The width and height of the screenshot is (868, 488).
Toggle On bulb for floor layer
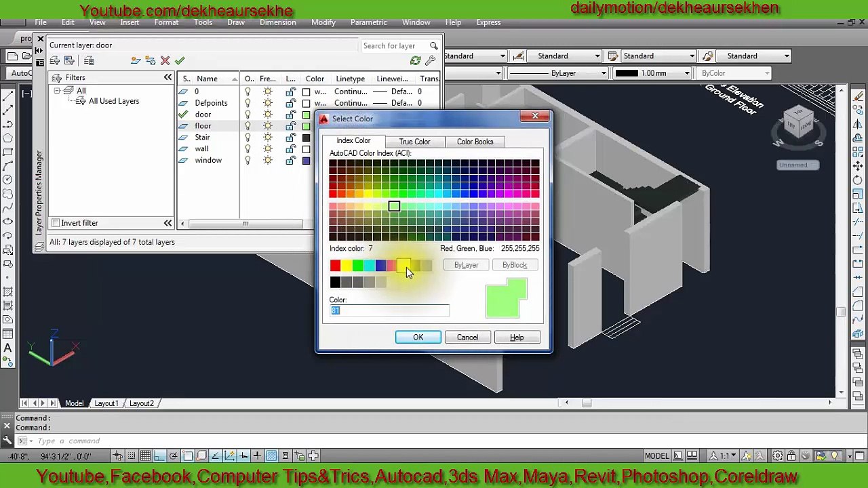[x=248, y=126]
